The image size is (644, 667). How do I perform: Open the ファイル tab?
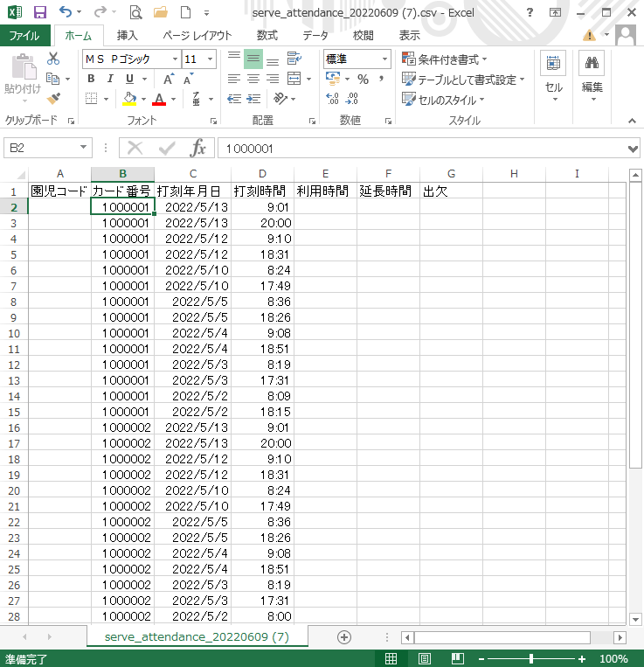click(x=24, y=35)
